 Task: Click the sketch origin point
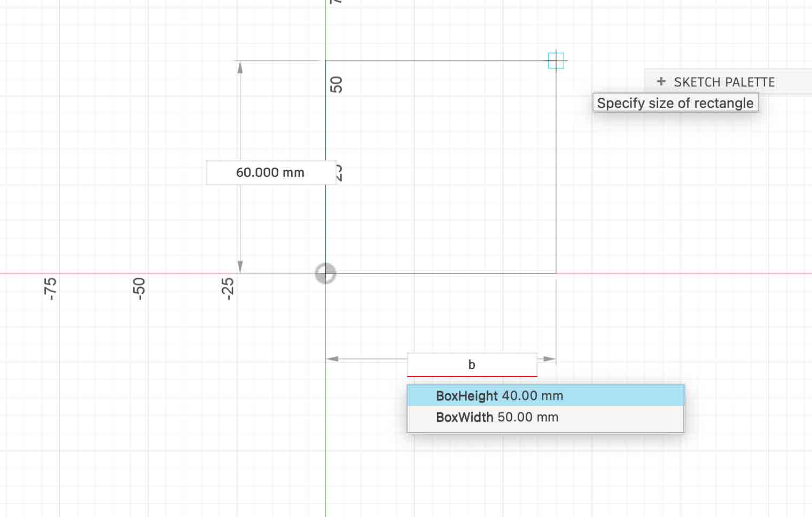pos(325,273)
